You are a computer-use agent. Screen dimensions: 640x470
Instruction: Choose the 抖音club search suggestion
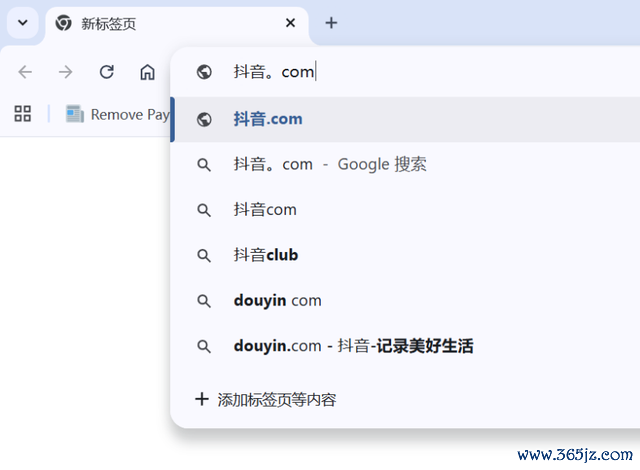(x=407, y=255)
